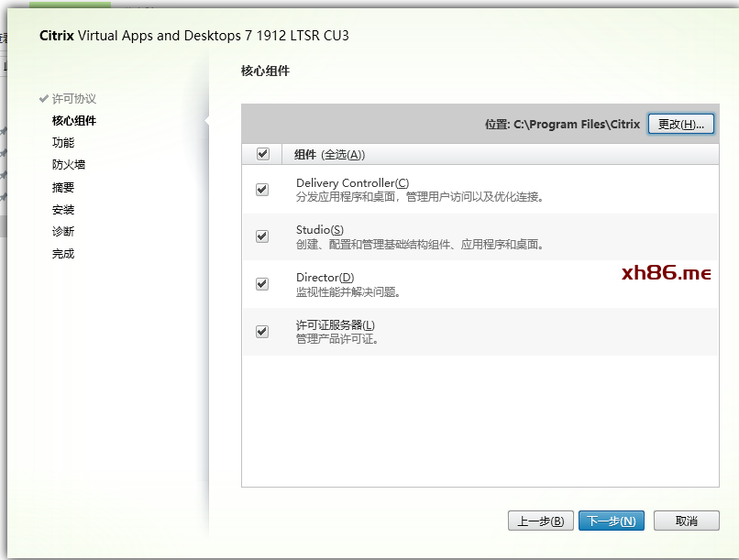The width and height of the screenshot is (739, 560).
Task: Click the Studio(S) label
Action: pos(320,230)
